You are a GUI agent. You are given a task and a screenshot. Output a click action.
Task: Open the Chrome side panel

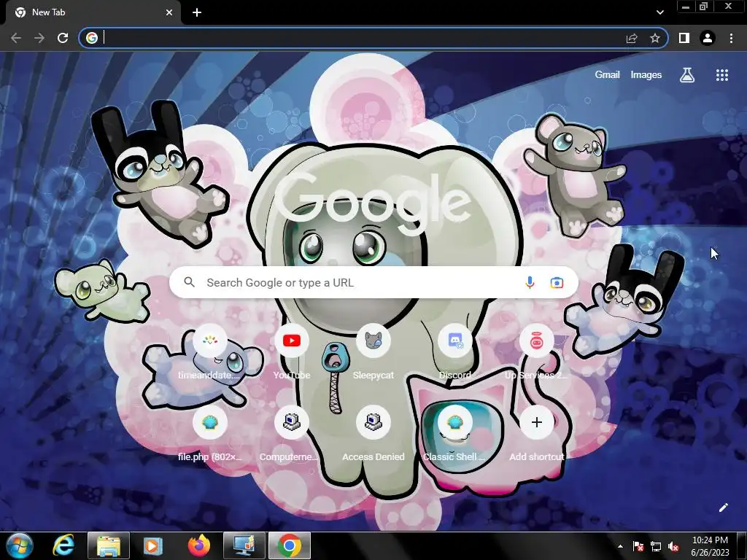click(x=684, y=38)
